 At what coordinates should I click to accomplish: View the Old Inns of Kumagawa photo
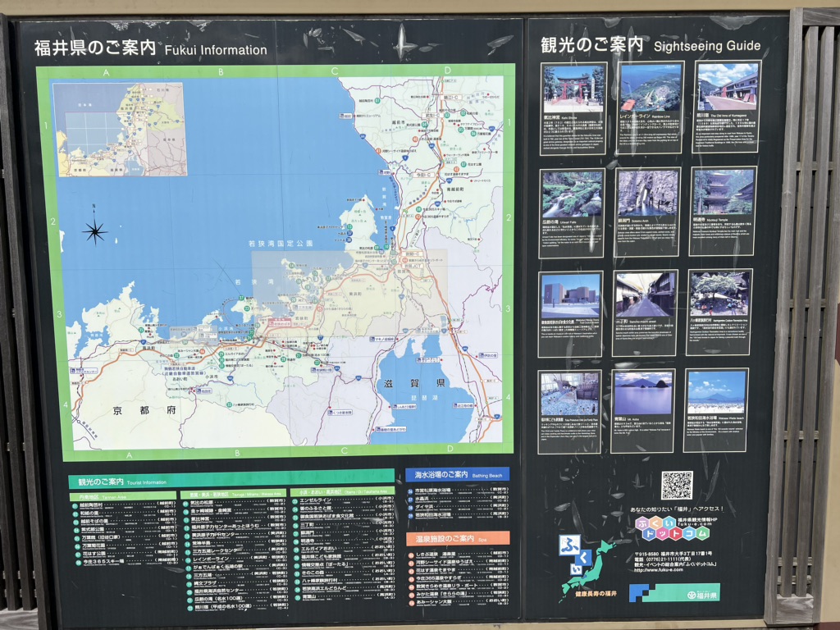[728, 86]
